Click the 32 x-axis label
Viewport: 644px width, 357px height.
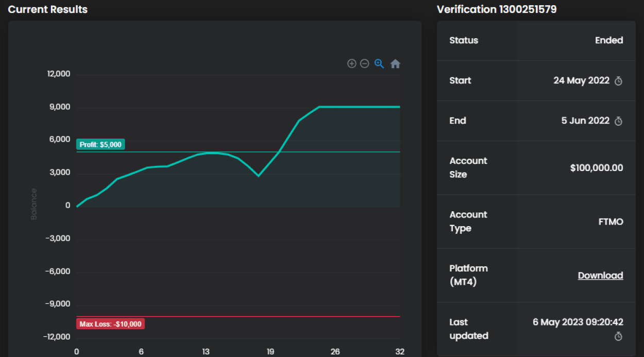click(400, 352)
